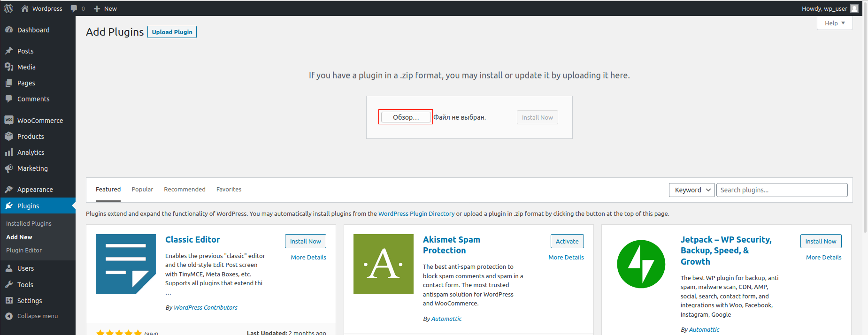Click the Tools wrench icon

[9, 284]
